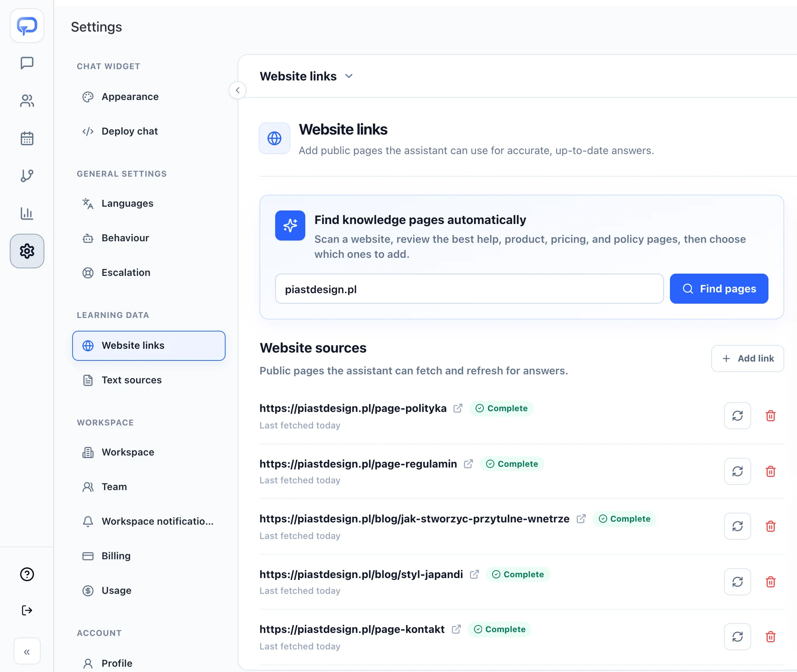This screenshot has width=797, height=672.
Task: Open Workspace notifications settings
Action: pyautogui.click(x=149, y=521)
